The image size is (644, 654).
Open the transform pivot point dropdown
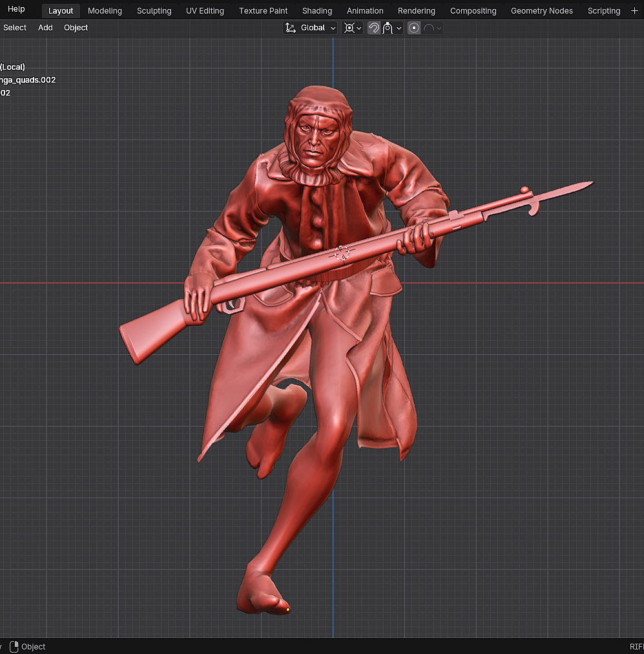352,28
